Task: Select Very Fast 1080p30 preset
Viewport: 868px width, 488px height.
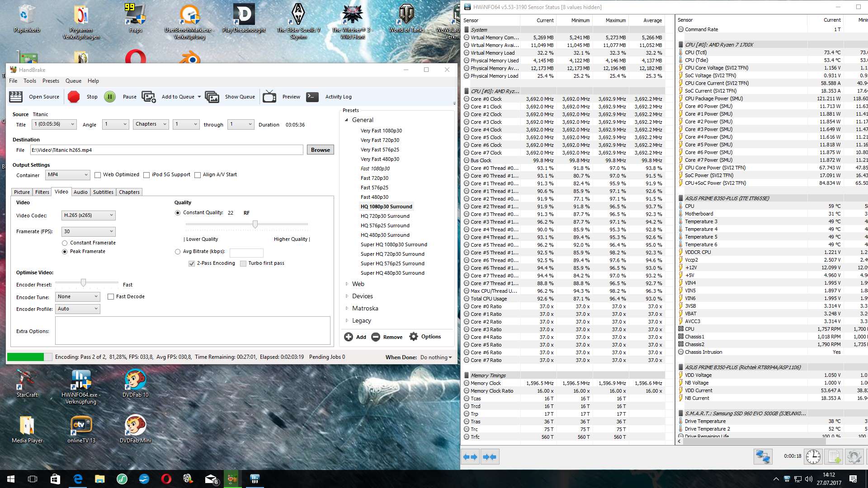Action: pyautogui.click(x=381, y=131)
